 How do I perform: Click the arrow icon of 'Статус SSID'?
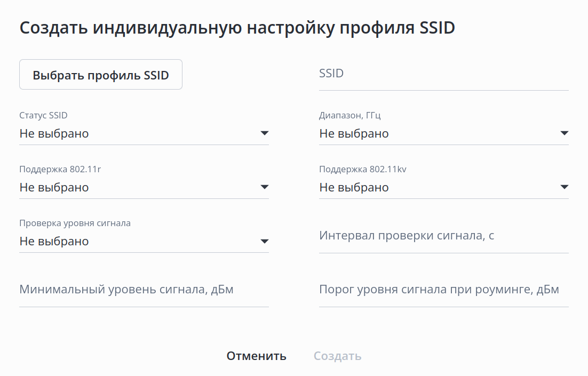(x=264, y=133)
